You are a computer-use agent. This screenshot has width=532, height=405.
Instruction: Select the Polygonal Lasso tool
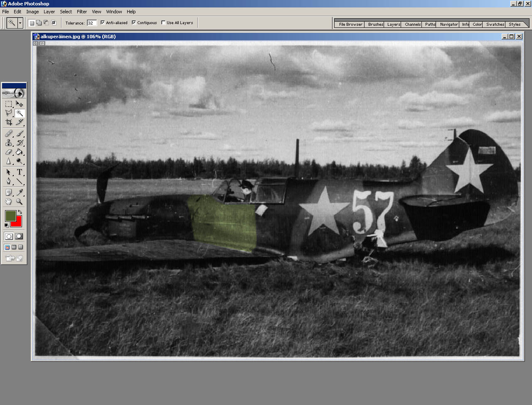pyautogui.click(x=9, y=113)
